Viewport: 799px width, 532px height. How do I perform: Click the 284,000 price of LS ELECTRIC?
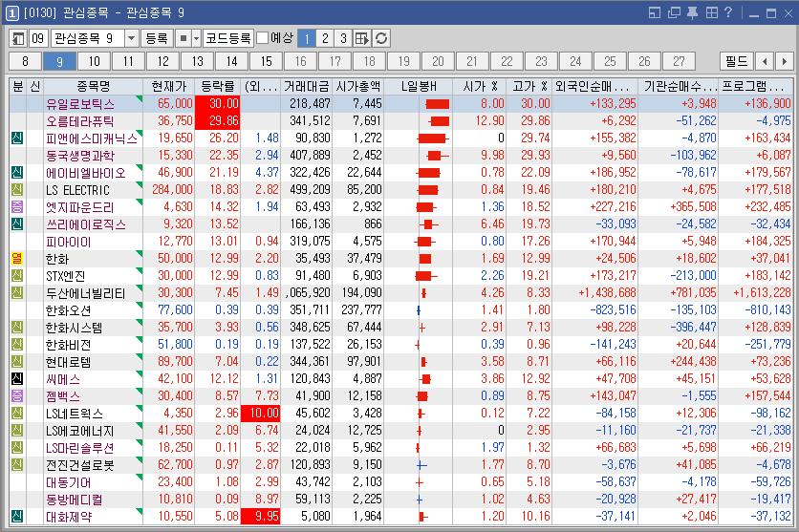point(172,189)
